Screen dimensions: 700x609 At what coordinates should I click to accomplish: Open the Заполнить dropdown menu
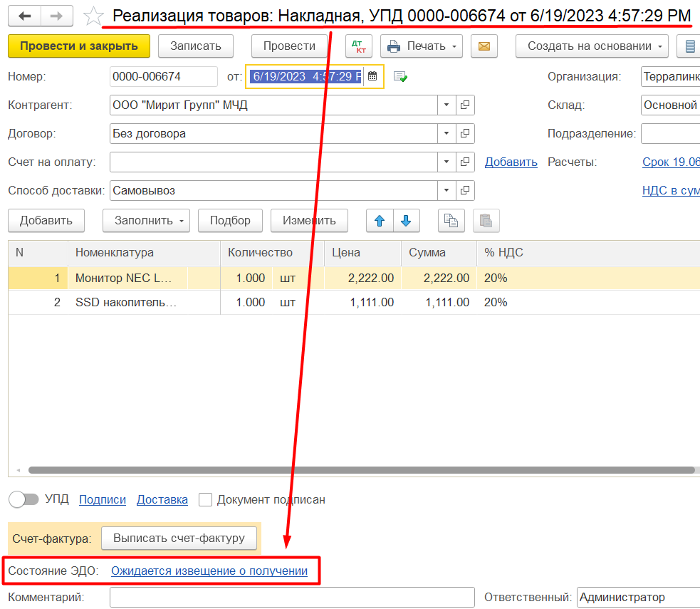click(147, 221)
